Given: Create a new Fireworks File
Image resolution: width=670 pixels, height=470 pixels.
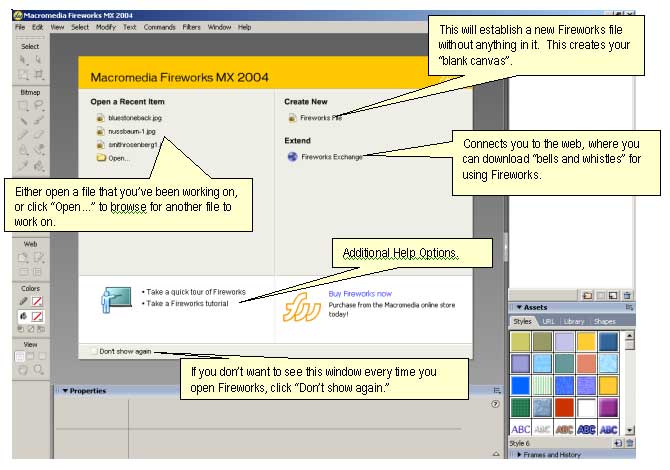Looking at the screenshot, I should pos(315,118).
